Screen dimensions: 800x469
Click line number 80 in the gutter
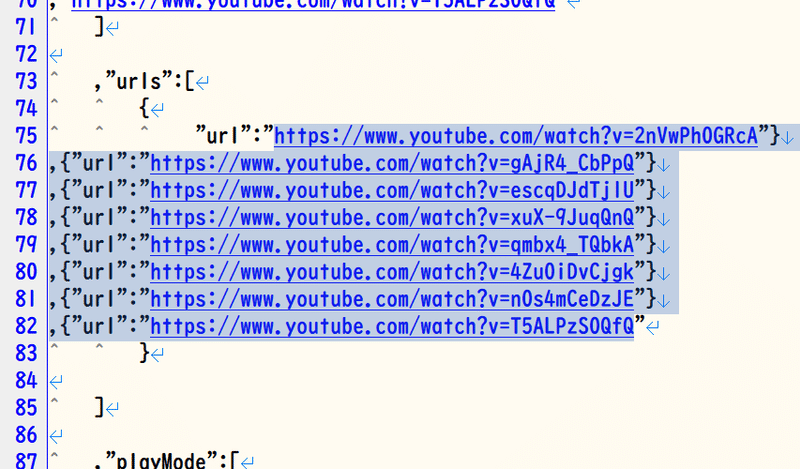[26, 271]
